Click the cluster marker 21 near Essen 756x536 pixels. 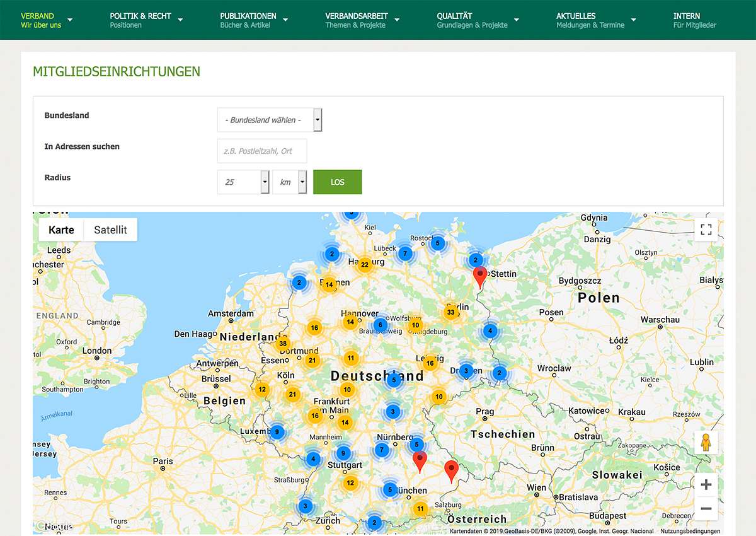pyautogui.click(x=311, y=361)
